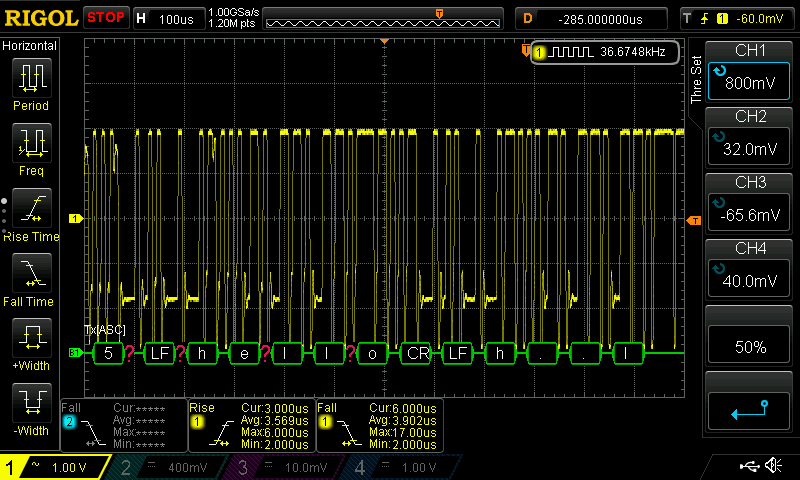The height and width of the screenshot is (480, 800).
Task: Click the decoded 'e' character box
Action: 244,353
